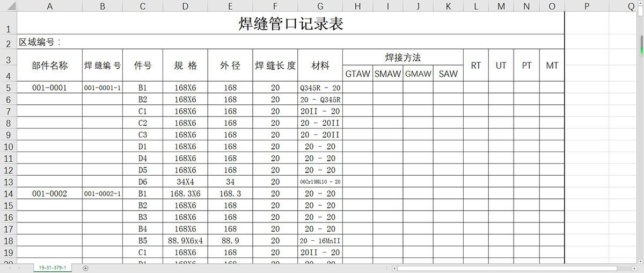Click the 材料 header cell

320,65
